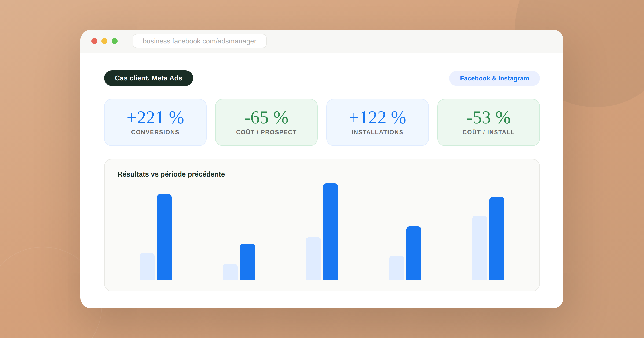
Task: Click the red close window dot
Action: [94, 41]
